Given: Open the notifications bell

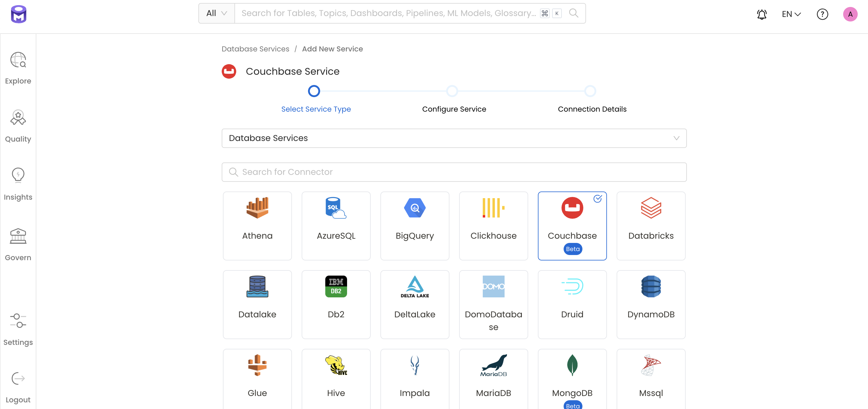Looking at the screenshot, I should (761, 14).
